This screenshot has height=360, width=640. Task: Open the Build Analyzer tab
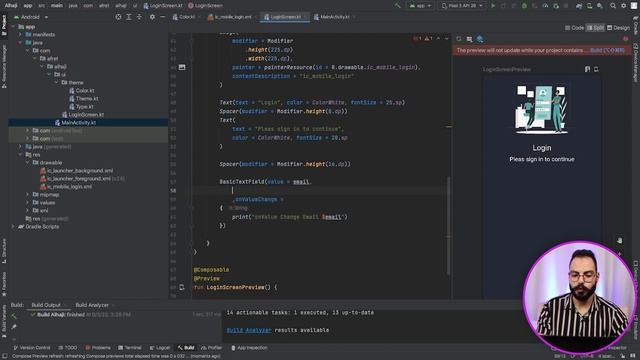92,305
